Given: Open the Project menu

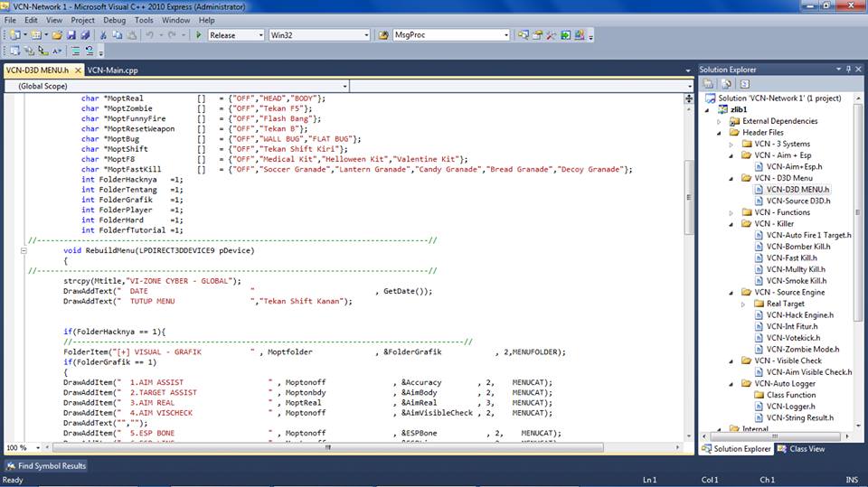Looking at the screenshot, I should click(82, 20).
